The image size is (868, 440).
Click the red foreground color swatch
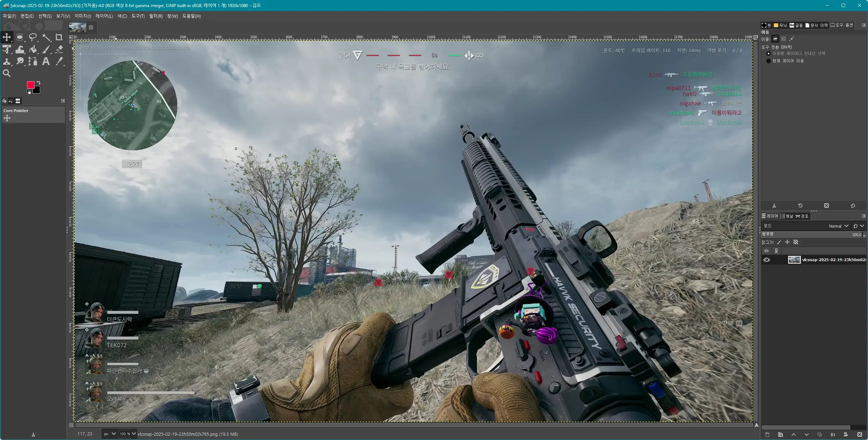30,84
